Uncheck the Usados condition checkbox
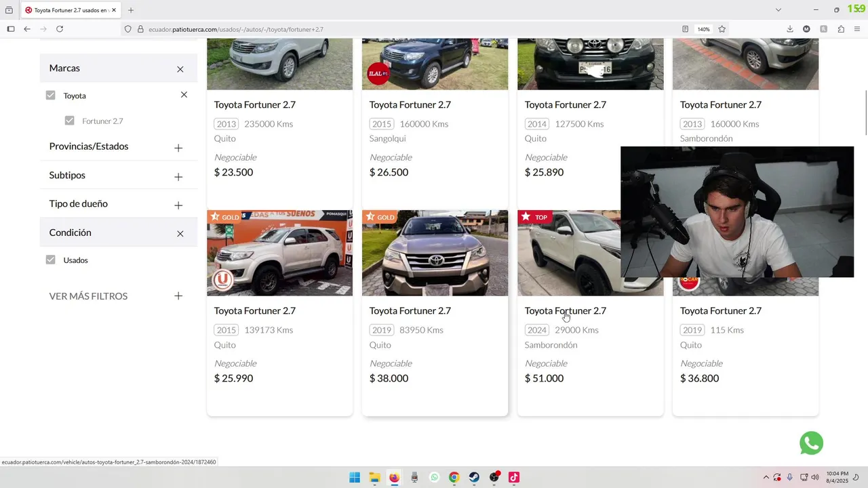Viewport: 868px width, 488px height. click(50, 260)
